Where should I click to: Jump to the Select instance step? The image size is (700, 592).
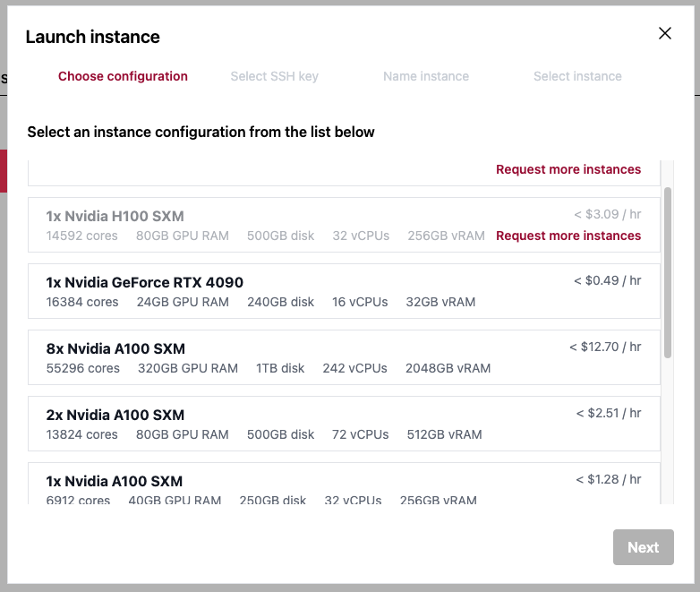pos(577,76)
